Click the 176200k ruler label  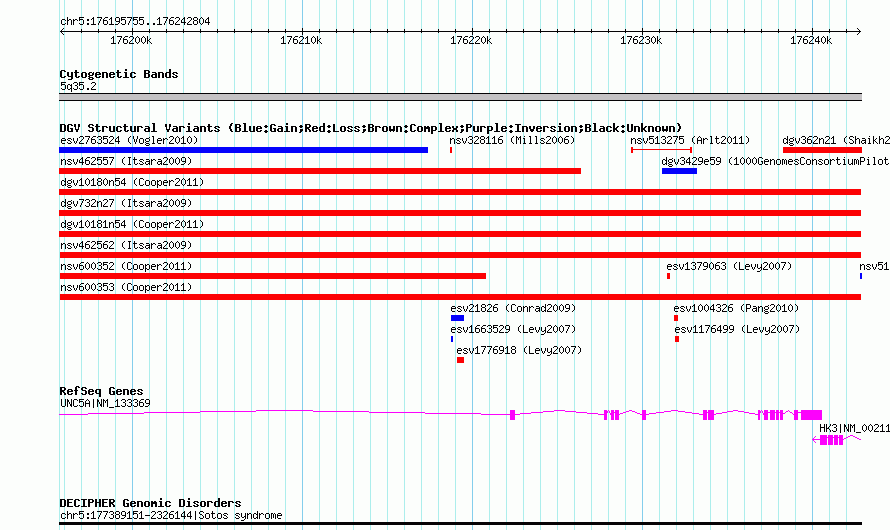131,40
